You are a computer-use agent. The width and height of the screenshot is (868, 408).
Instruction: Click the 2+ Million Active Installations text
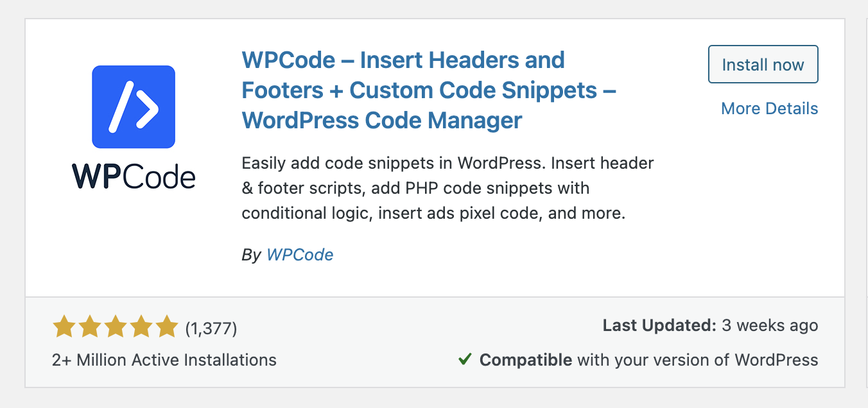click(164, 360)
